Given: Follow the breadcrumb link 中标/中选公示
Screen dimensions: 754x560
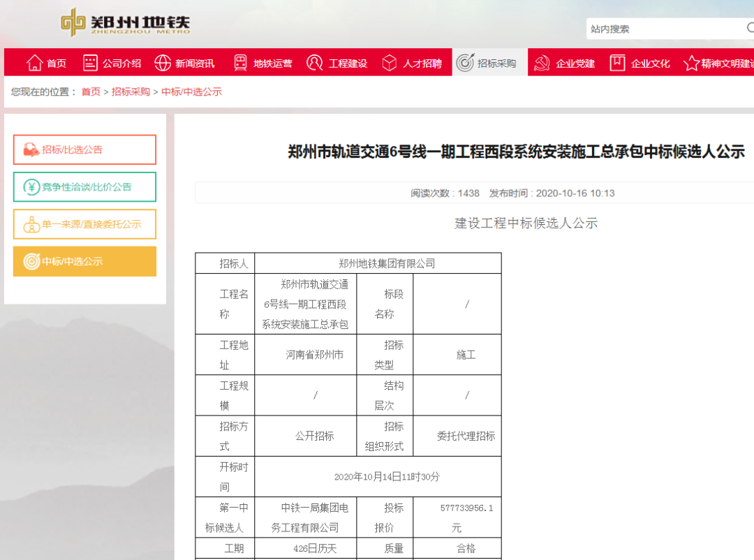Looking at the screenshot, I should tap(191, 92).
